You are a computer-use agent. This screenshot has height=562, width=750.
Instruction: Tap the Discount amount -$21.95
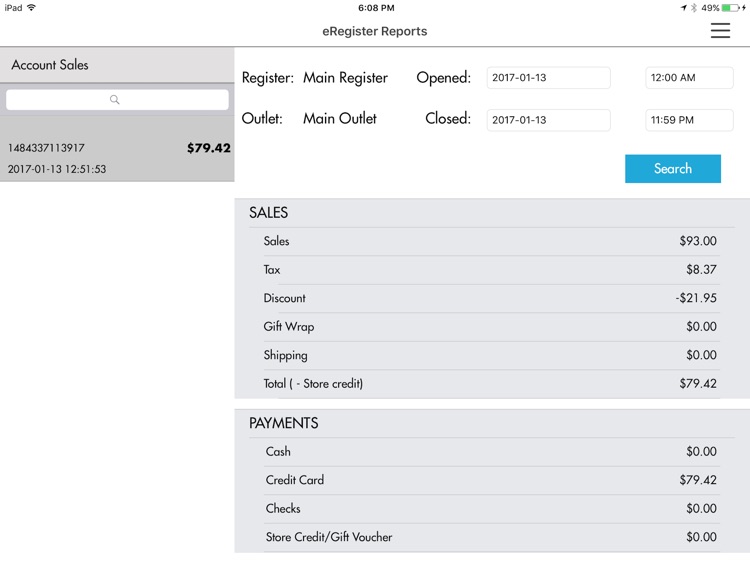696,298
